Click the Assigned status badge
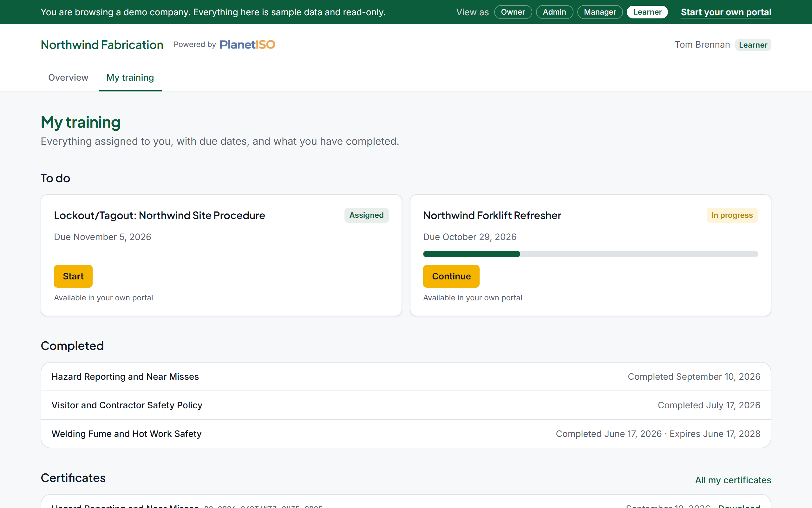 [x=366, y=215]
